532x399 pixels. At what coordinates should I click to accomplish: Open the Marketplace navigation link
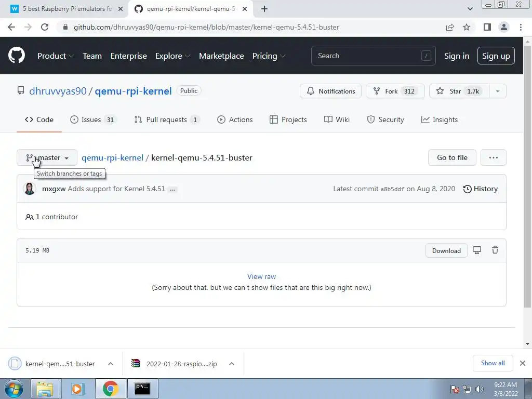221,56
